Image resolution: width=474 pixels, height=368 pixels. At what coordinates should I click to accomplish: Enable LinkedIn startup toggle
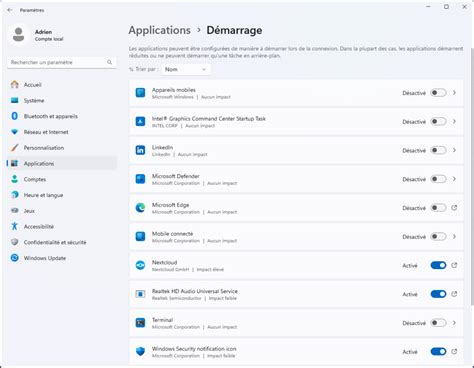(438, 150)
